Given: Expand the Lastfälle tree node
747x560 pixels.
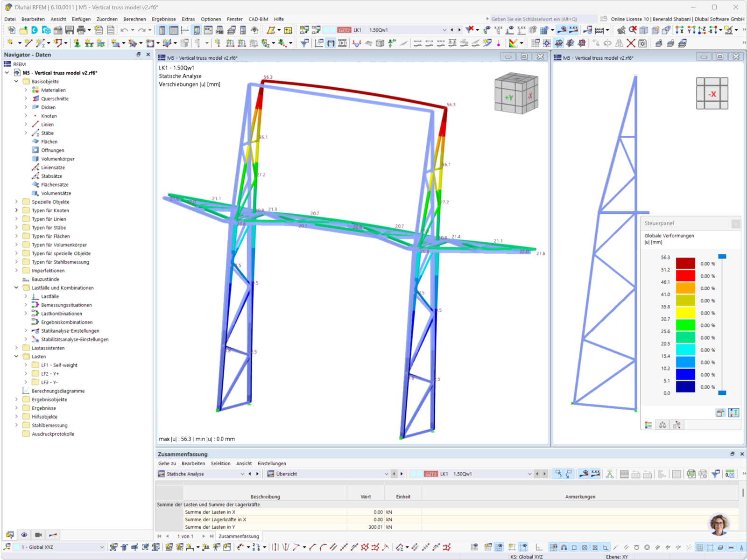Looking at the screenshot, I should coord(26,296).
